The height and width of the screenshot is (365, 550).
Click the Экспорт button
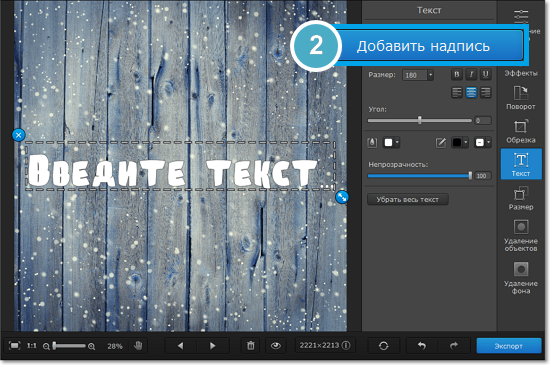coord(509,346)
